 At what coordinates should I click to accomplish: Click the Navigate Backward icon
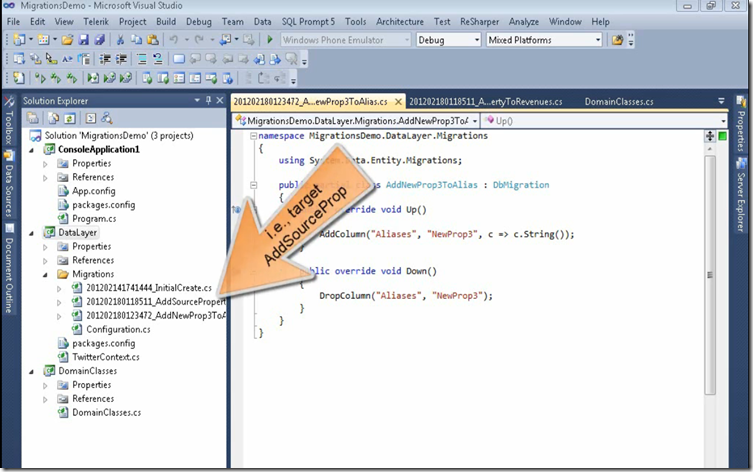point(225,40)
